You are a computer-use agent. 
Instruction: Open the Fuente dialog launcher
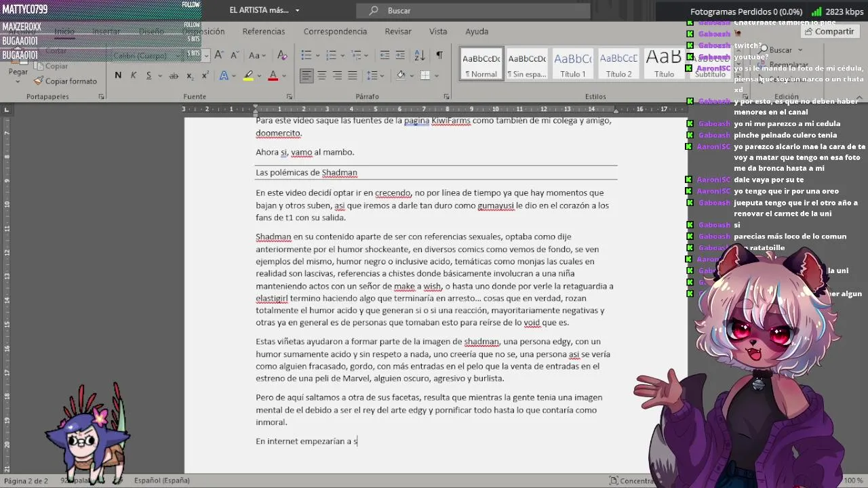coord(290,97)
